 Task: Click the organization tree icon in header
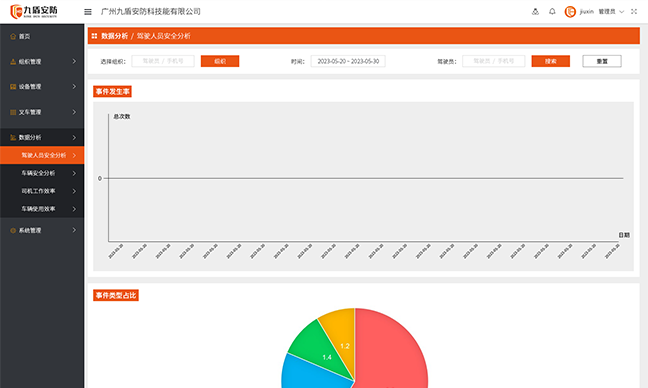coord(535,12)
